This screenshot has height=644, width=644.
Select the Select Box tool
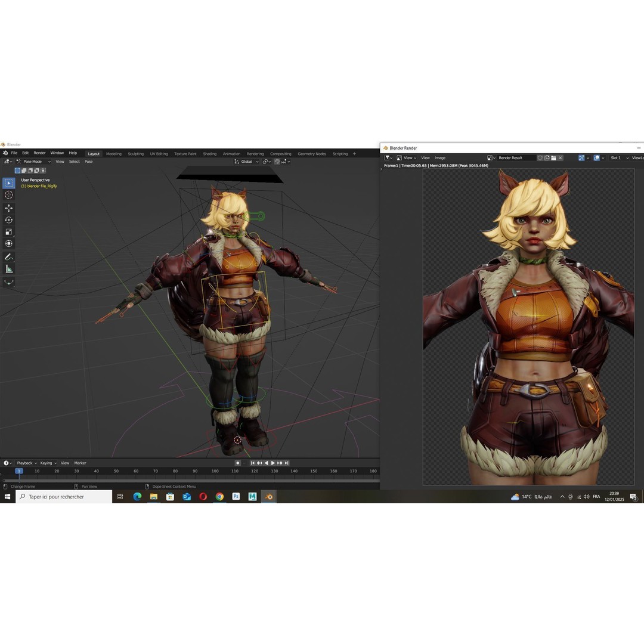tap(8, 183)
